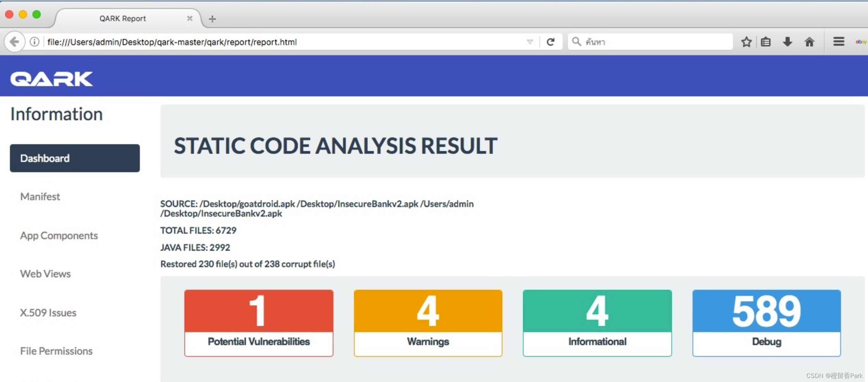Open the site information icon in address bar
This screenshot has height=382, width=868.
click(34, 42)
